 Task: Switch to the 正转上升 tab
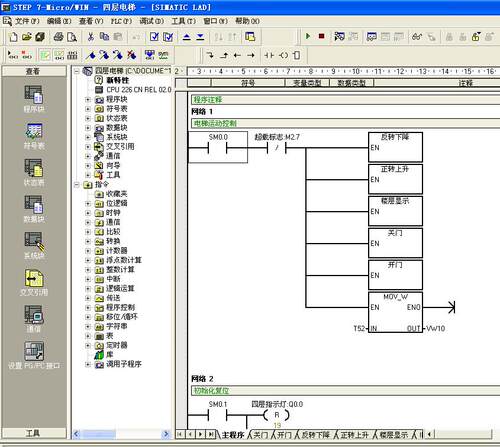(355, 435)
